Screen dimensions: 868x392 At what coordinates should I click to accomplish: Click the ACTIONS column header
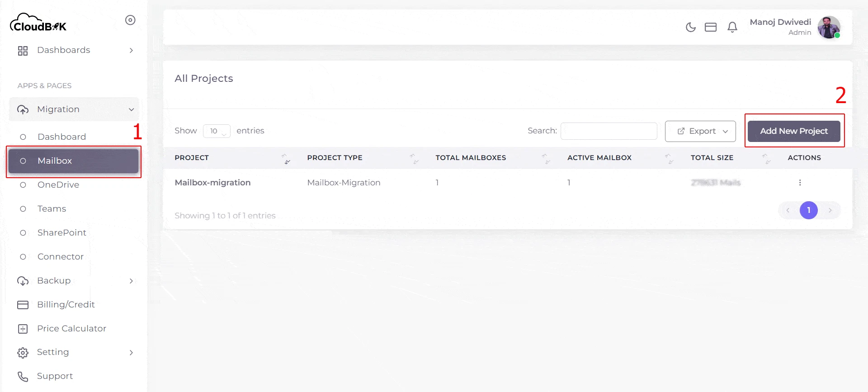(x=804, y=158)
